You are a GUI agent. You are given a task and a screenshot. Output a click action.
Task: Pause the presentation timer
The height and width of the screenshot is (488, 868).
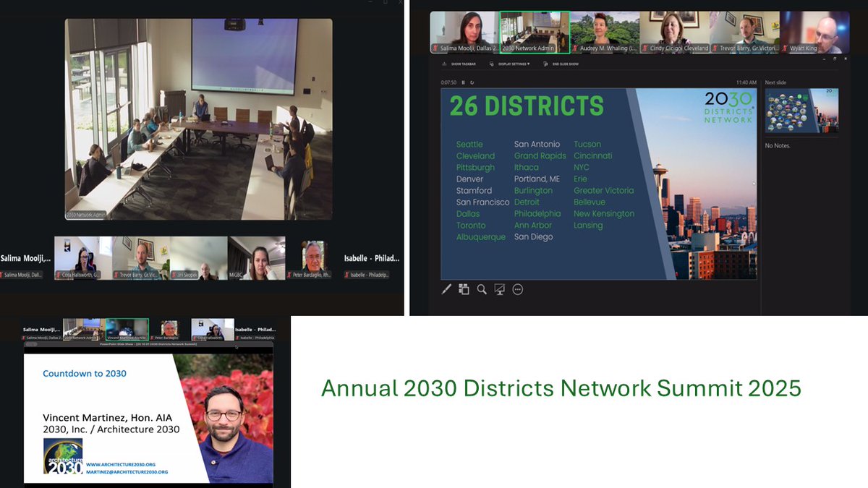point(463,82)
